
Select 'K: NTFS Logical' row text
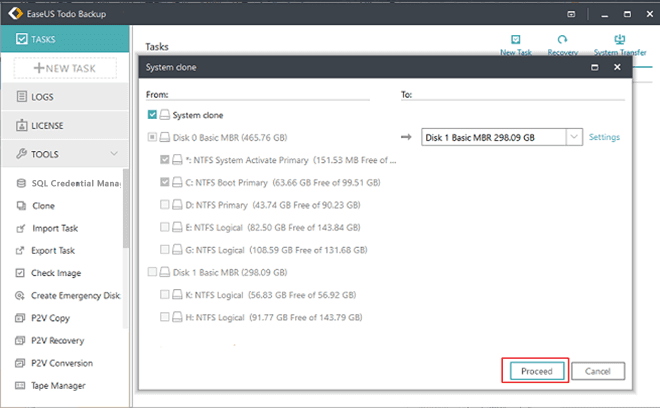pyautogui.click(x=271, y=295)
